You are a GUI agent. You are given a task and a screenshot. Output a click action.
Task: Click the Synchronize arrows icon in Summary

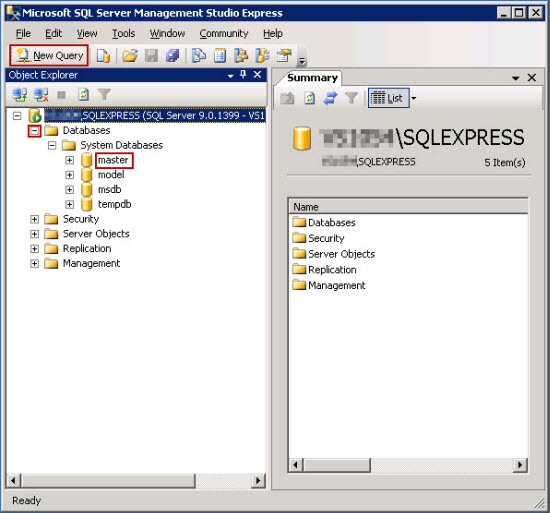[x=330, y=99]
